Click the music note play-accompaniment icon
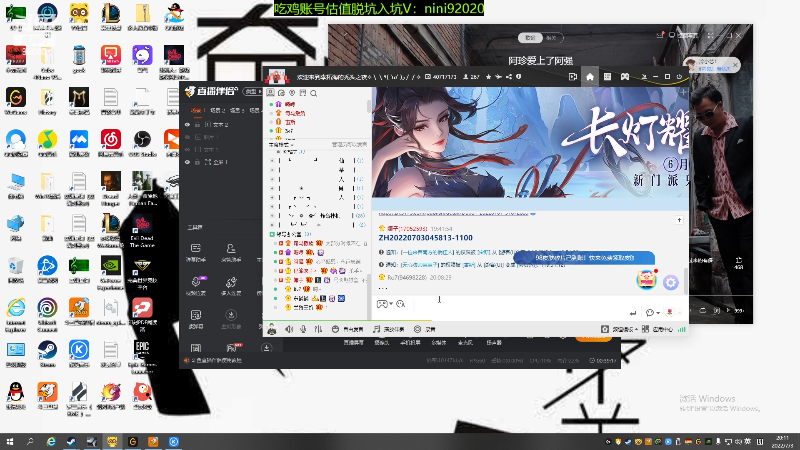Image resolution: width=800 pixels, height=450 pixels. pos(377,329)
